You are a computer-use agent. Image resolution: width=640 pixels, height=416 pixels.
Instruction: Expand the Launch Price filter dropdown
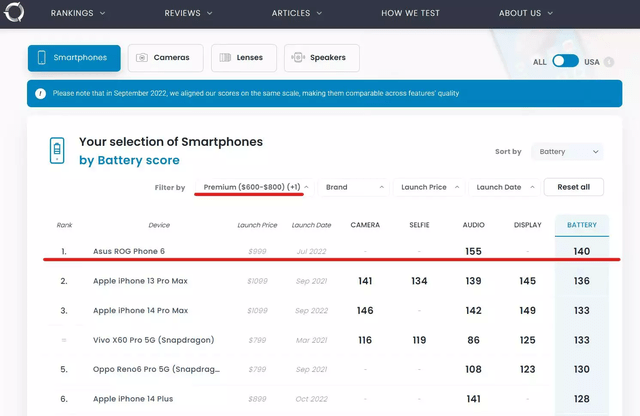429,187
